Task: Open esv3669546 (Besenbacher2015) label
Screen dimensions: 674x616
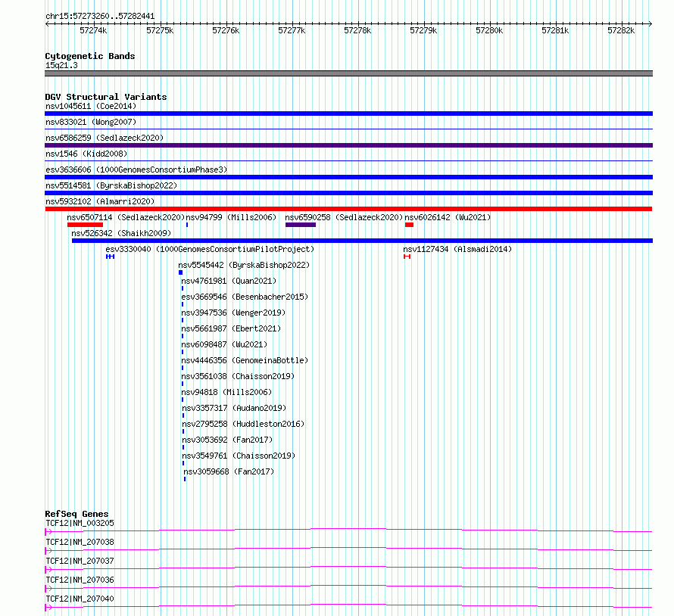Action: (245, 297)
